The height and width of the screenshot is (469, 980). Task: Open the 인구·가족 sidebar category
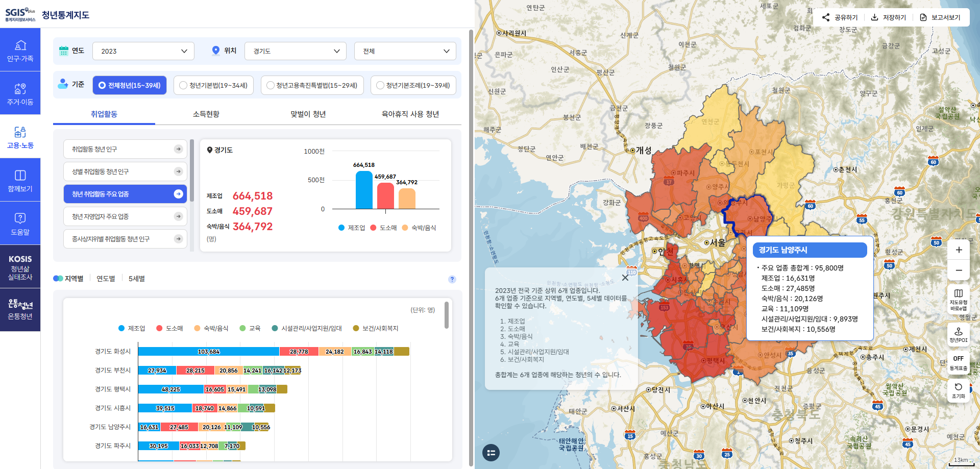pyautogui.click(x=20, y=50)
